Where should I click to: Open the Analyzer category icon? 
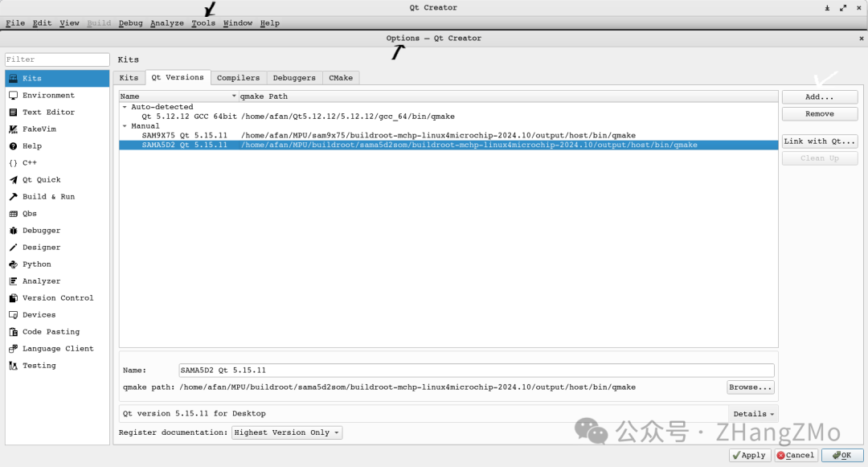pos(14,281)
